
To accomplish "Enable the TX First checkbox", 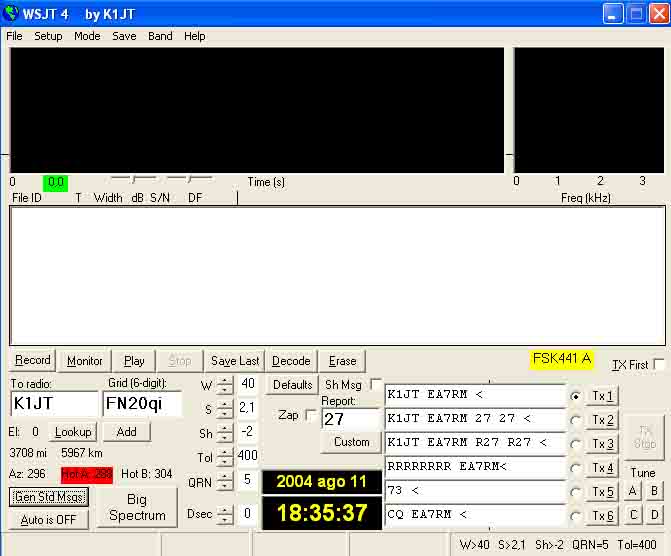I will 659,364.
